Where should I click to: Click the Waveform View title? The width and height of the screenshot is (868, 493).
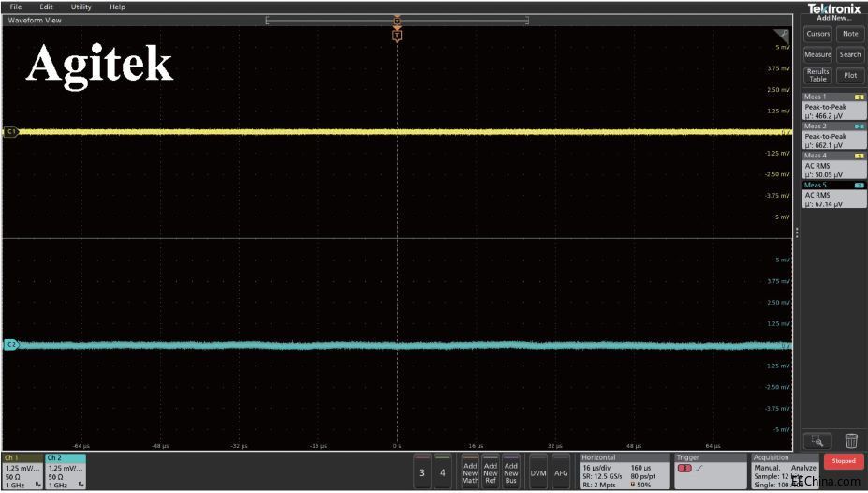click(x=35, y=20)
